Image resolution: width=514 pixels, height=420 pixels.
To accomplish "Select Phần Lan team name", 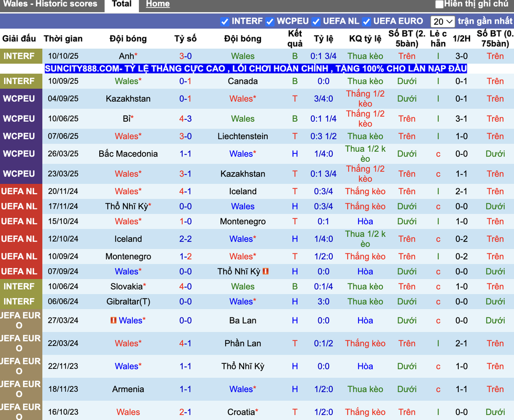I will tap(243, 343).
